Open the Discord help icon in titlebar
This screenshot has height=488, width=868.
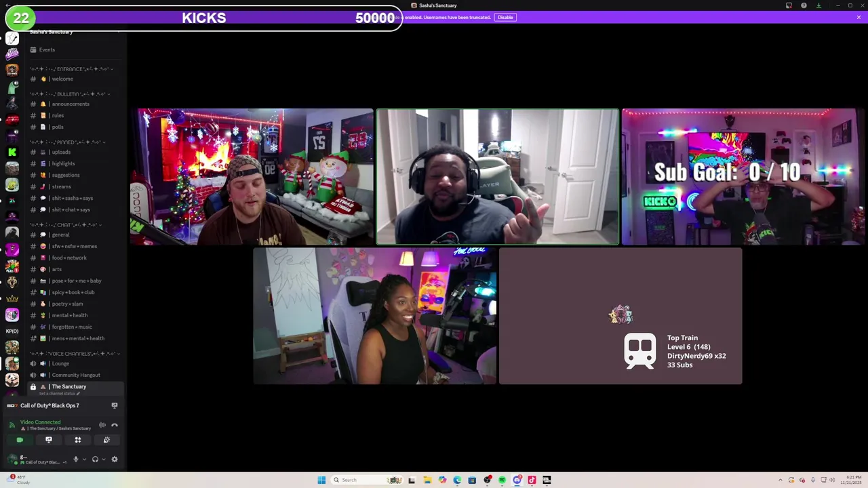point(804,5)
